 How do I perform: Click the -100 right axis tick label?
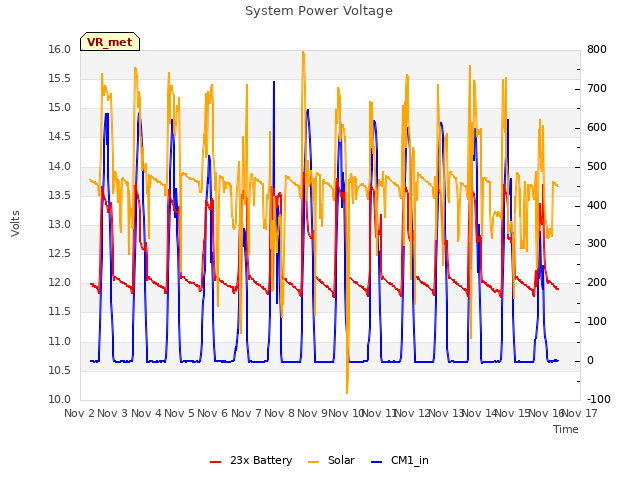point(599,399)
